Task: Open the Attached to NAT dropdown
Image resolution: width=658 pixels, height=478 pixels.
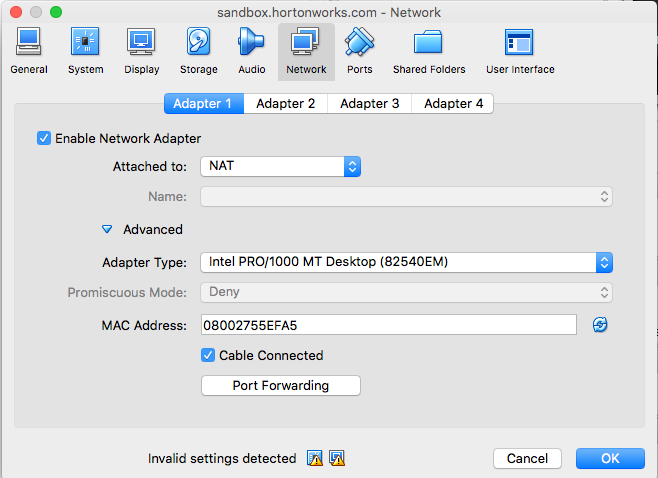Action: pyautogui.click(x=280, y=166)
